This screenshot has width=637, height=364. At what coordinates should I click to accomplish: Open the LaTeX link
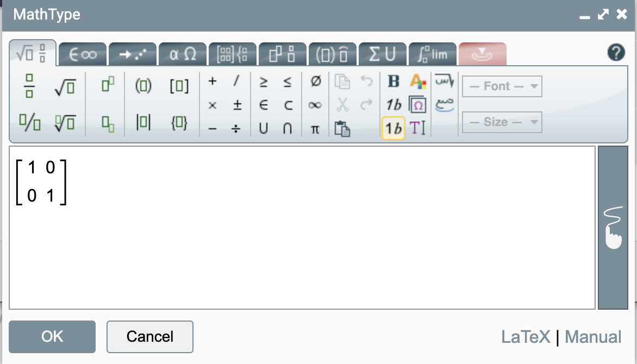click(x=526, y=337)
